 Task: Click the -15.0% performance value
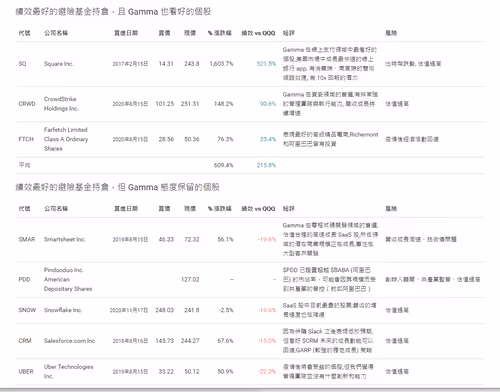coord(267,341)
